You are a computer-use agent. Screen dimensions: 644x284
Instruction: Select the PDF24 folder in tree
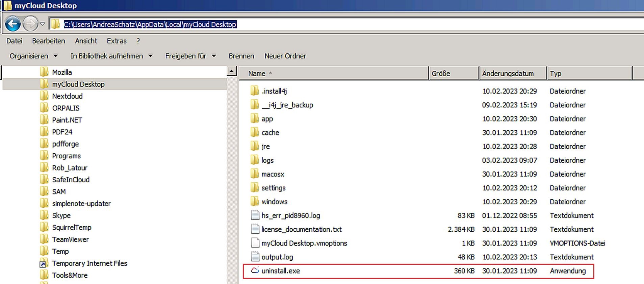(62, 132)
